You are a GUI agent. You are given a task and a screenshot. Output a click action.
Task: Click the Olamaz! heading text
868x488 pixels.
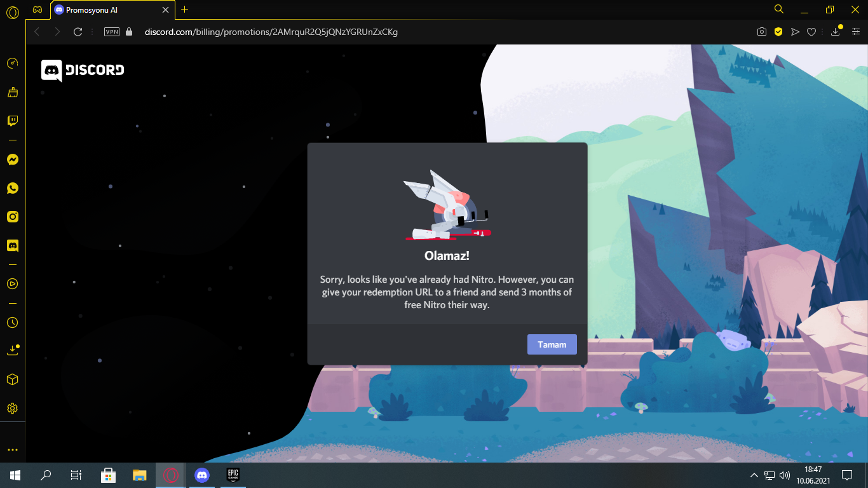[x=447, y=256]
